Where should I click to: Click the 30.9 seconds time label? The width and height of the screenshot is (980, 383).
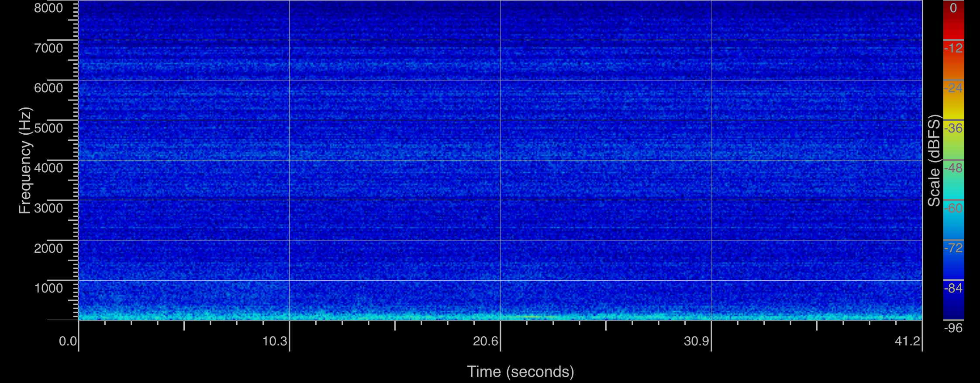coord(697,341)
